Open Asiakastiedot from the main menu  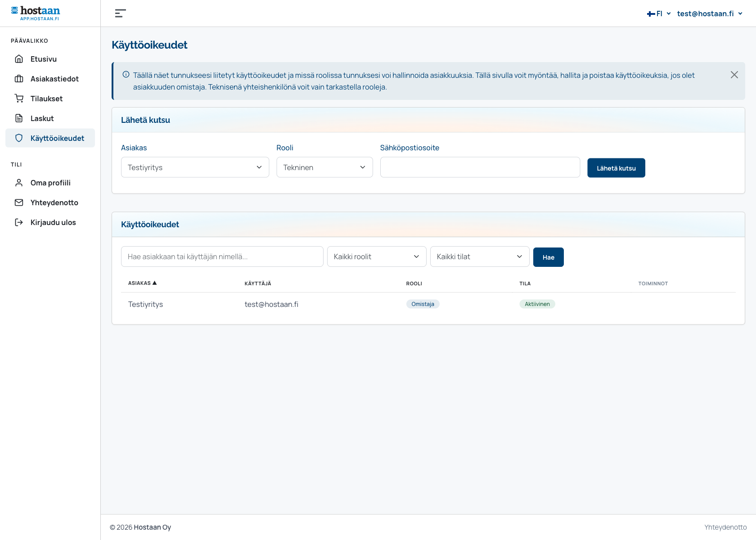click(50, 79)
